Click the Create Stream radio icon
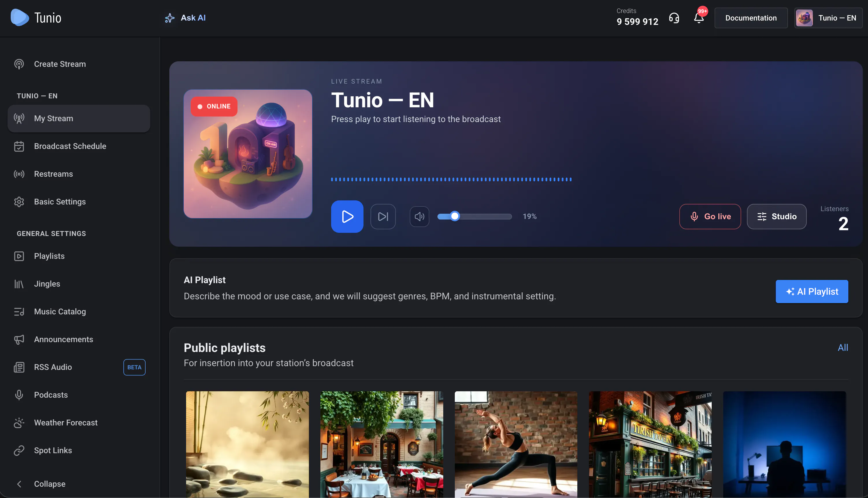This screenshot has width=868, height=498. [19, 64]
